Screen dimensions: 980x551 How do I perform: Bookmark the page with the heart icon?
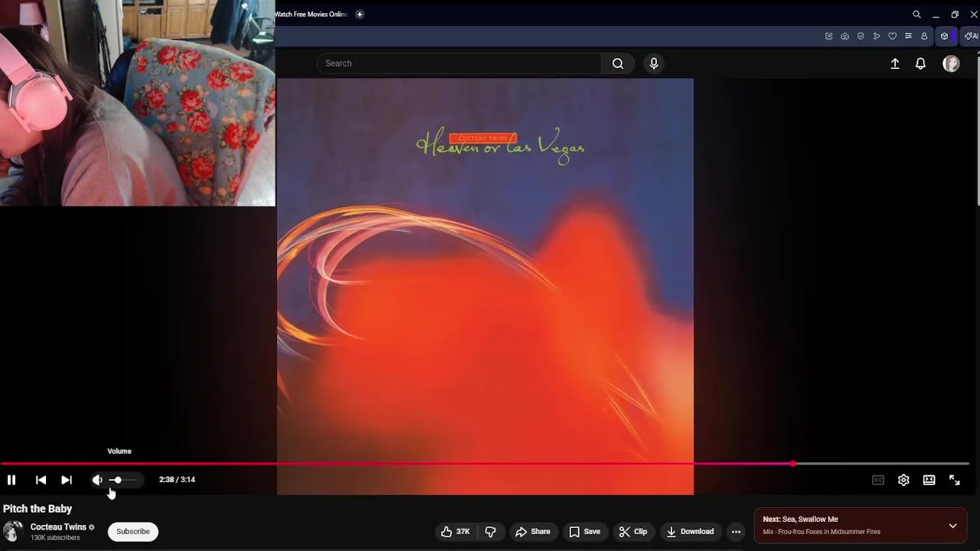[892, 36]
